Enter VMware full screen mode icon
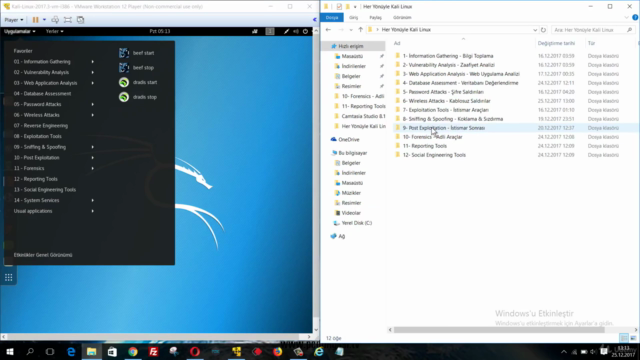640x360 pixels. [x=68, y=20]
